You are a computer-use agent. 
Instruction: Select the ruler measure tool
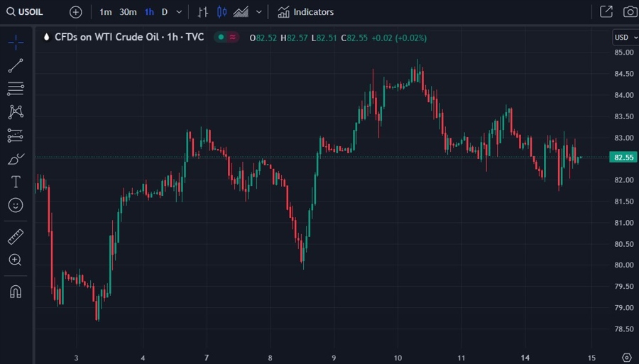[x=16, y=236]
